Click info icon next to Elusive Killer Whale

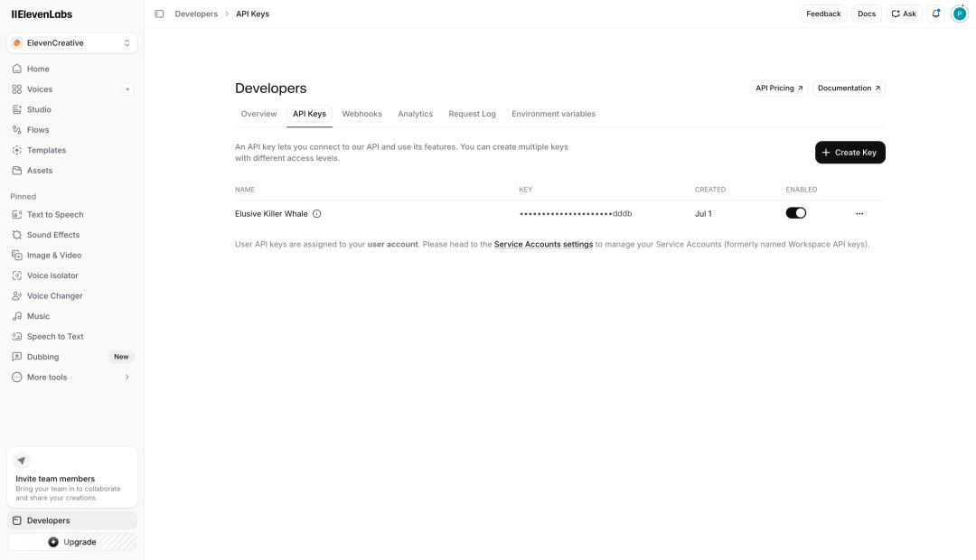coord(317,214)
